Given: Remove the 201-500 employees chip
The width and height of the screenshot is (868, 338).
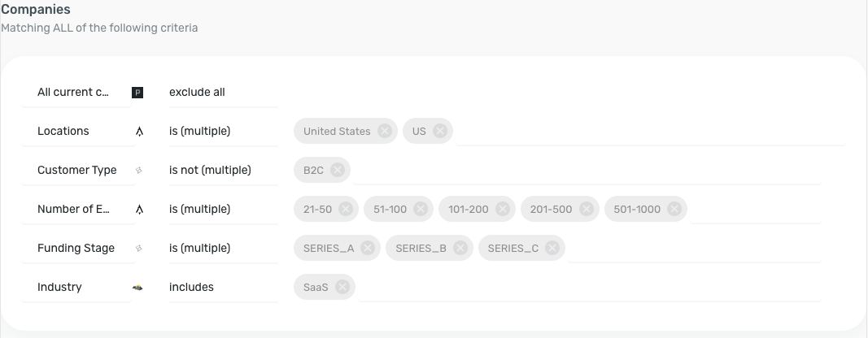Looking at the screenshot, I should point(587,209).
